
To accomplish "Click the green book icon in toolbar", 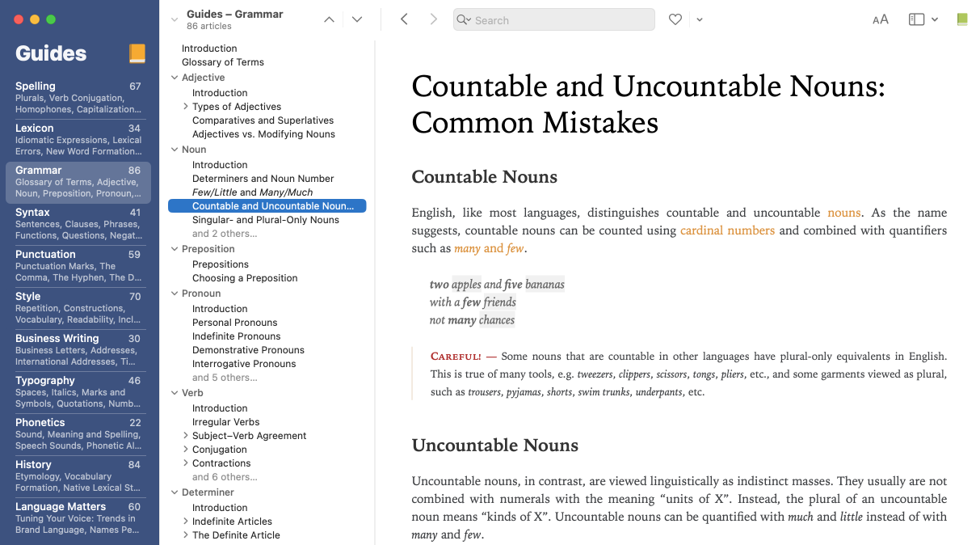I will (x=961, y=19).
